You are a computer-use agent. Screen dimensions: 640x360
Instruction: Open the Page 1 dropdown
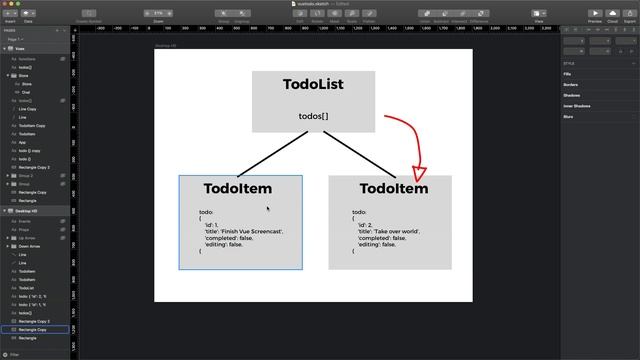pyautogui.click(x=16, y=39)
